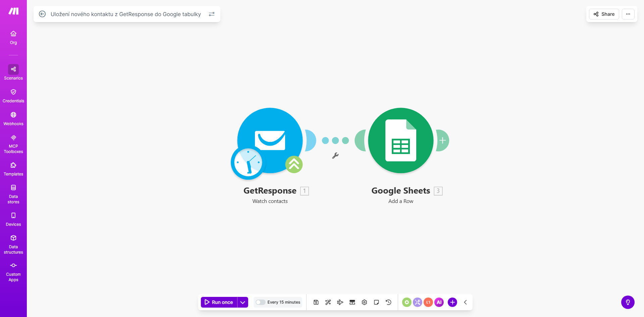
Task: Open Webhooks in sidebar
Action: [x=13, y=119]
